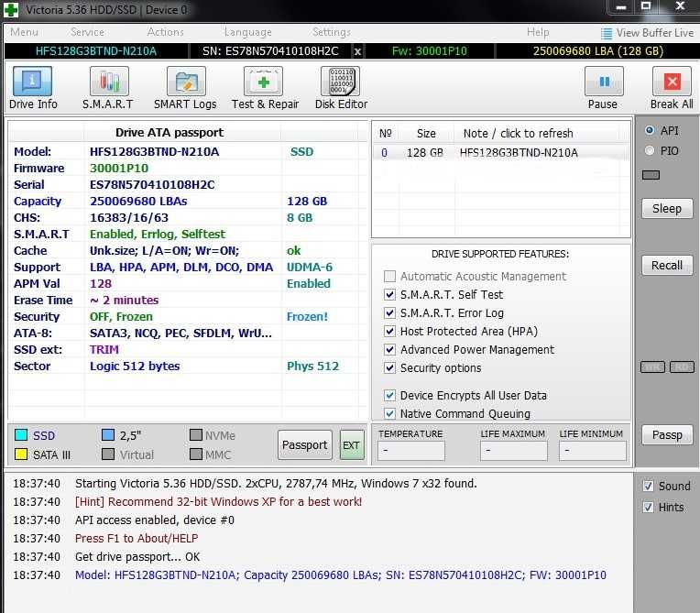Viewport: 700px width, 613px height.
Task: Open the Language menu
Action: click(247, 32)
